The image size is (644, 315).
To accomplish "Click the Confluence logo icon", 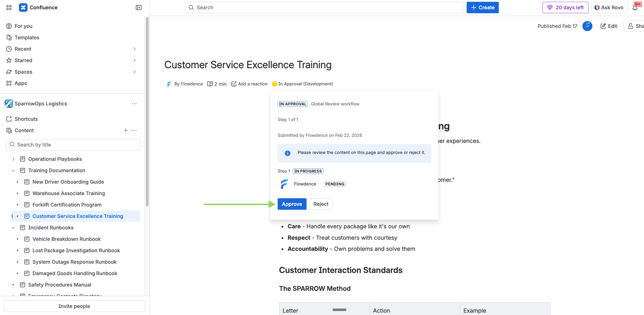I will pos(23,7).
